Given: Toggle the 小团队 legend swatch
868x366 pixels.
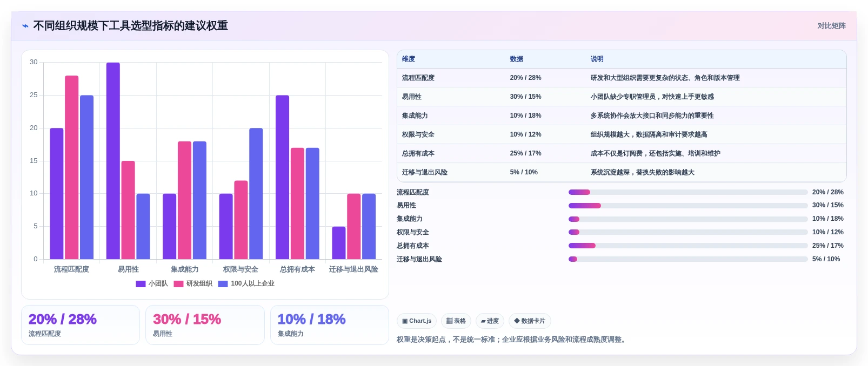Looking at the screenshot, I should point(141,284).
